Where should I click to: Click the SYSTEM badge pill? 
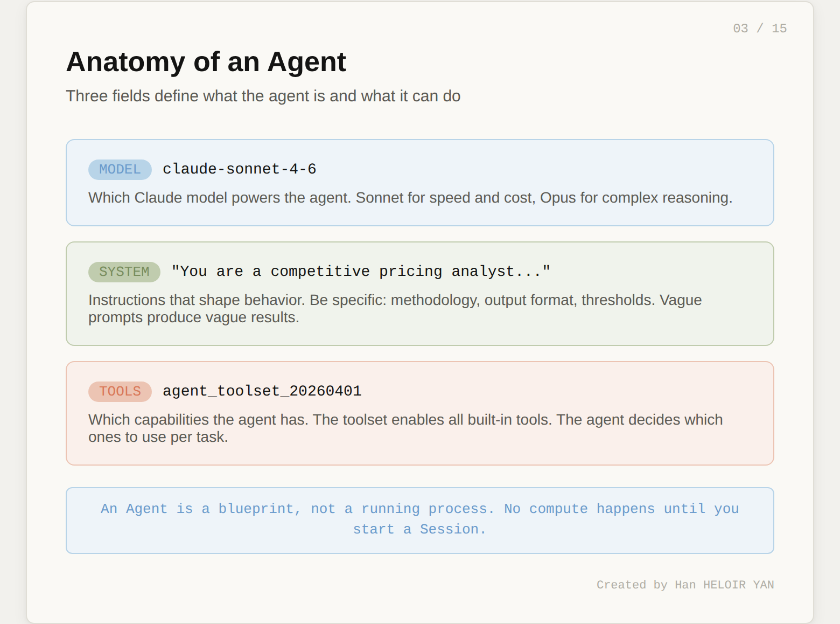coord(124,272)
